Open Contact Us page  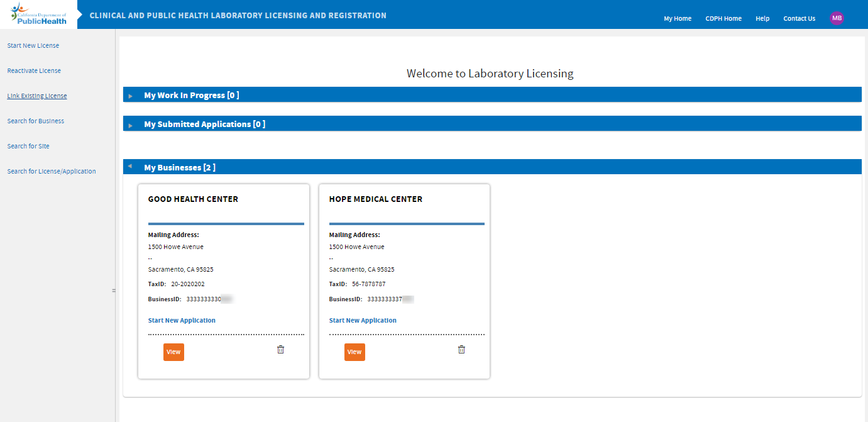(799, 18)
